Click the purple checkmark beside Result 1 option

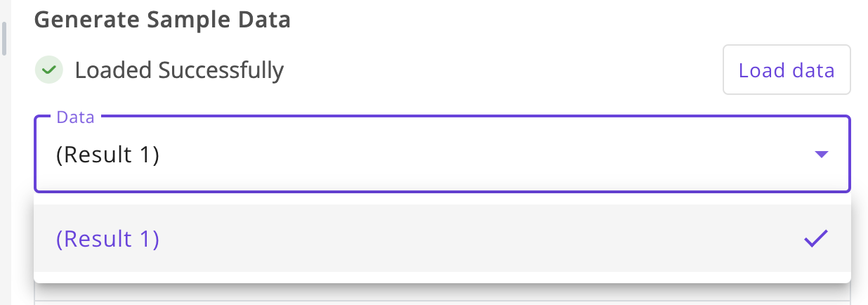point(816,239)
